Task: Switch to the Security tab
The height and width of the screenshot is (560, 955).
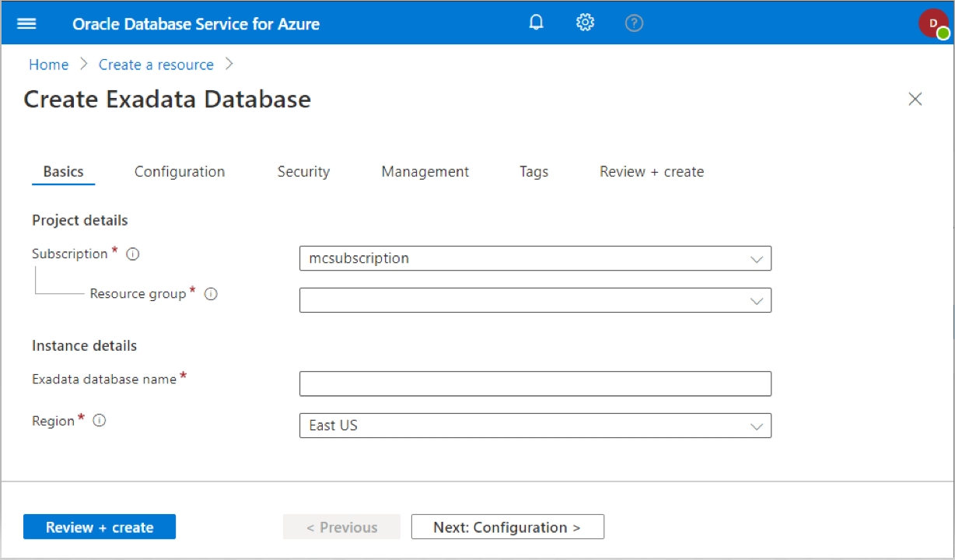Action: [303, 172]
